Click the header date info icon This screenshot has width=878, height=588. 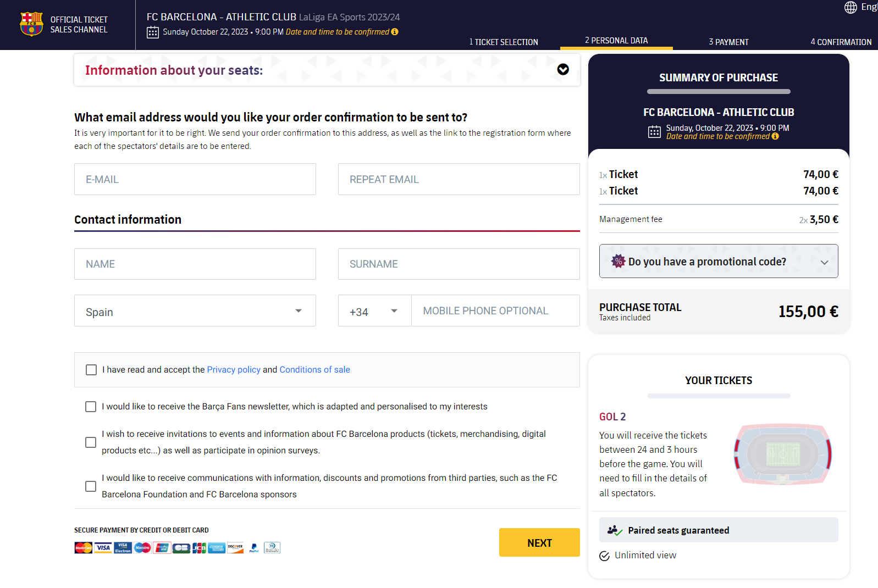coord(395,32)
